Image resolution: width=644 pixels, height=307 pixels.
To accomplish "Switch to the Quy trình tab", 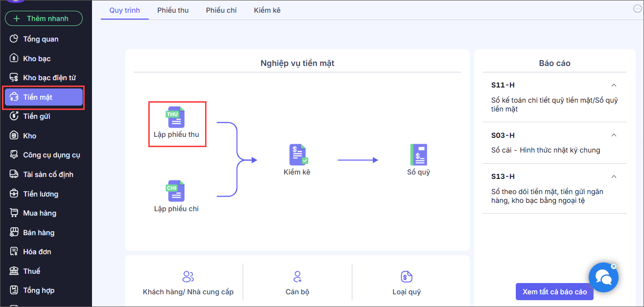I will tap(125, 10).
